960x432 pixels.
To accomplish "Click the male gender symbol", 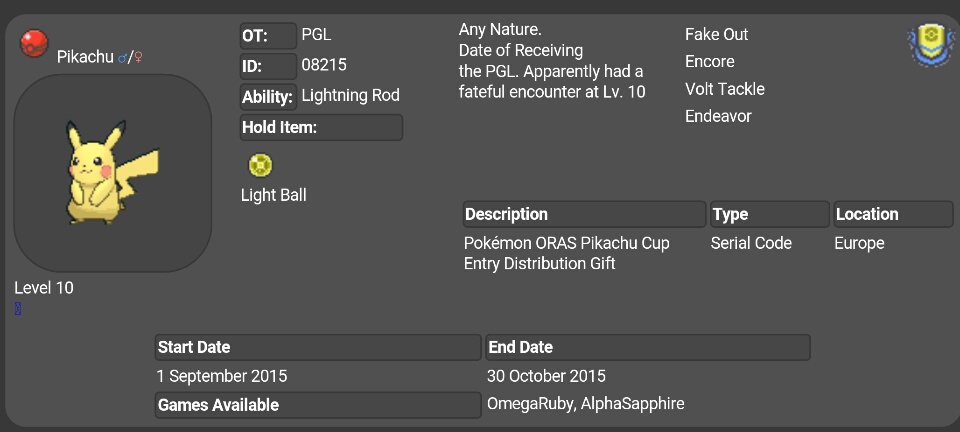I will click(x=123, y=58).
